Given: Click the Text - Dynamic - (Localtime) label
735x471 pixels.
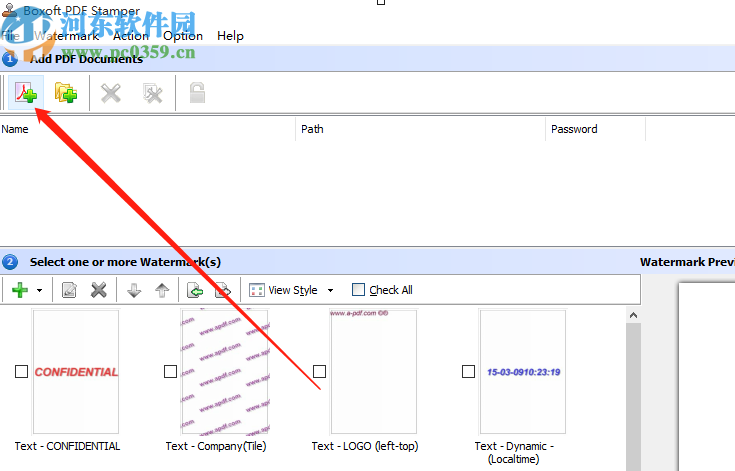Looking at the screenshot, I should (x=514, y=453).
